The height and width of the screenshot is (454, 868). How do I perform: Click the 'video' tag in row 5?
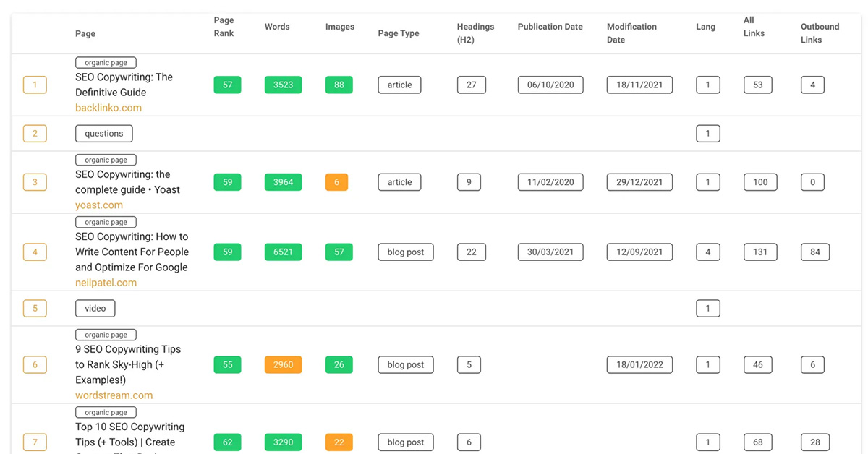[x=95, y=309]
